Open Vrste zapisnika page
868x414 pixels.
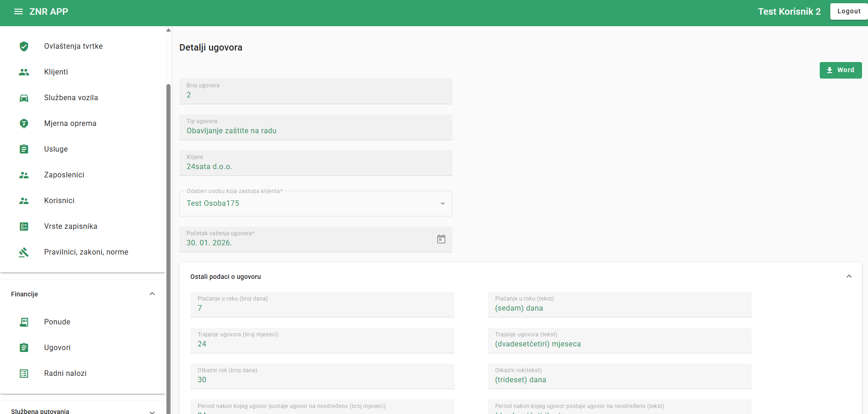pyautogui.click(x=83, y=226)
